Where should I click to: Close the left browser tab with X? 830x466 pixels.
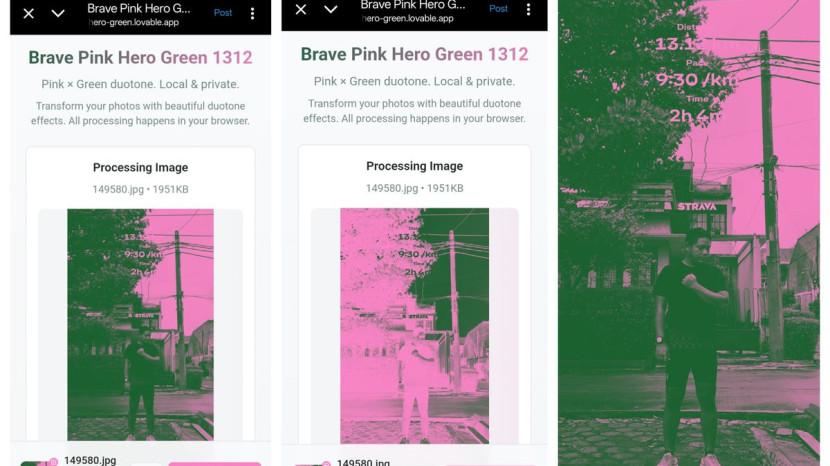(29, 13)
